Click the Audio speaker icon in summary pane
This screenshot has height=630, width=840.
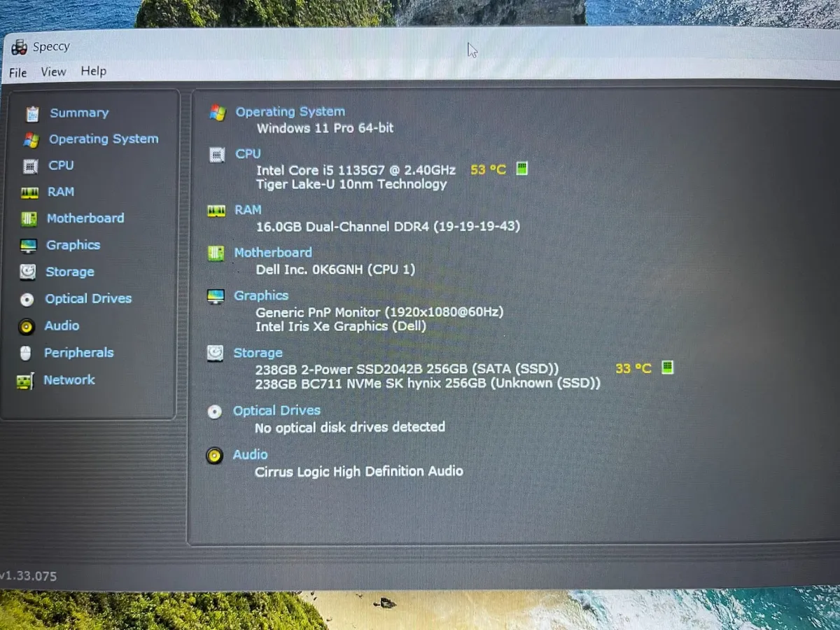(215, 456)
